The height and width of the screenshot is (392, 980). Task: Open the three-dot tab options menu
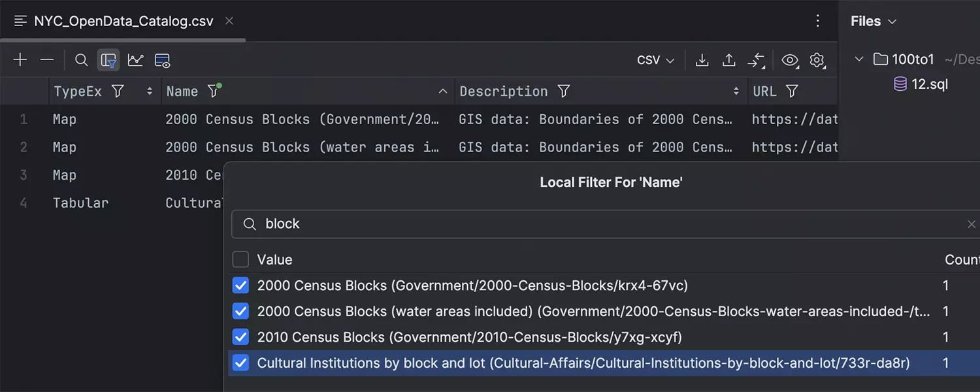[817, 21]
